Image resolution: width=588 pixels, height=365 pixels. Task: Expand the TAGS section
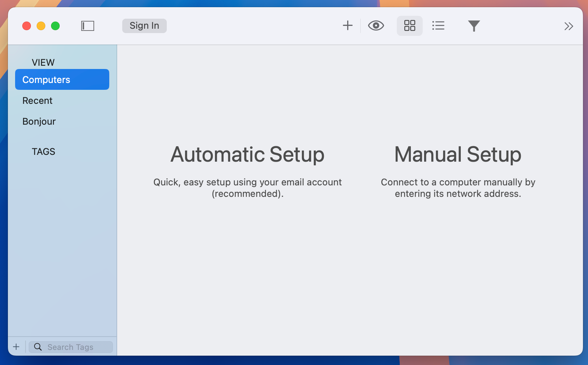[43, 151]
